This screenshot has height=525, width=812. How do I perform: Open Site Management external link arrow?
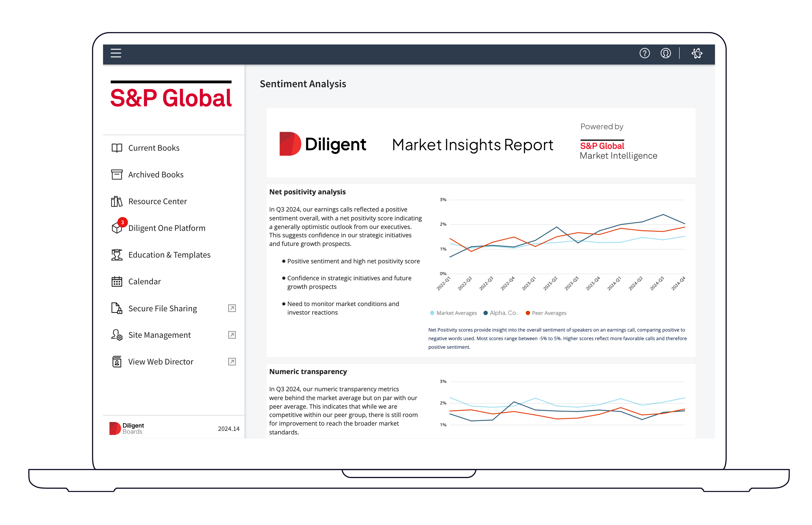tap(232, 335)
